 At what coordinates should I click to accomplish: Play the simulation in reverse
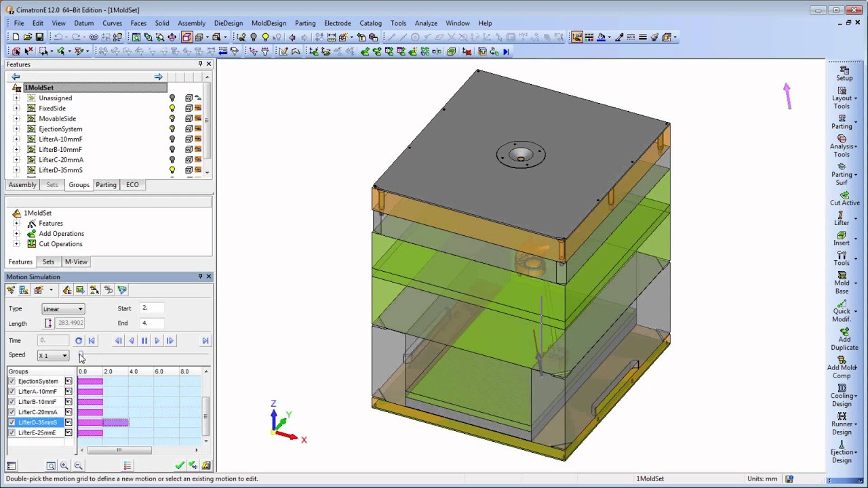132,341
